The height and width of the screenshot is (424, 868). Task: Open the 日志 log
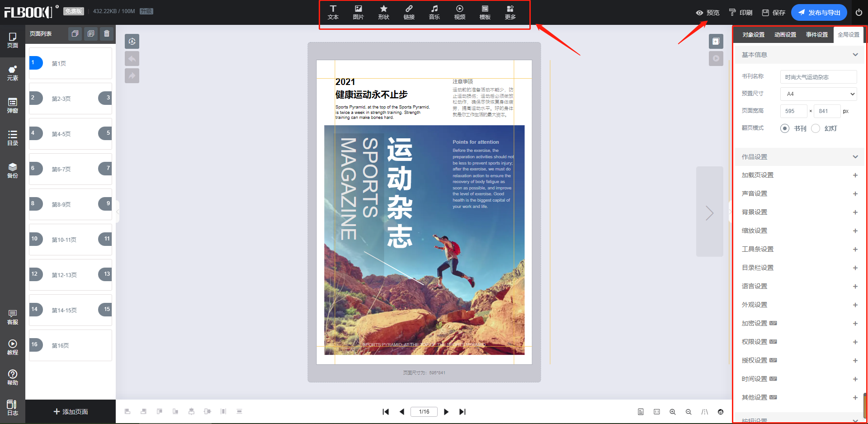tap(13, 408)
